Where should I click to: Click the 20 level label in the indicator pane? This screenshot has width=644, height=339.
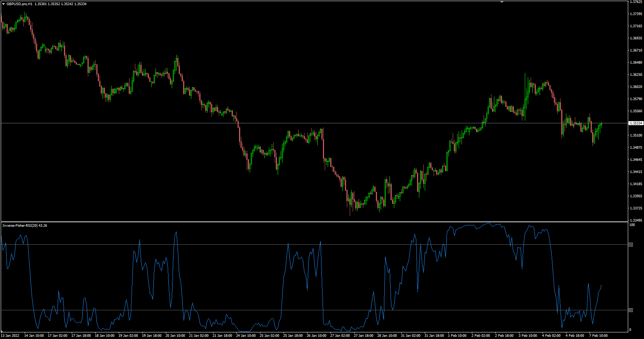(x=631, y=310)
